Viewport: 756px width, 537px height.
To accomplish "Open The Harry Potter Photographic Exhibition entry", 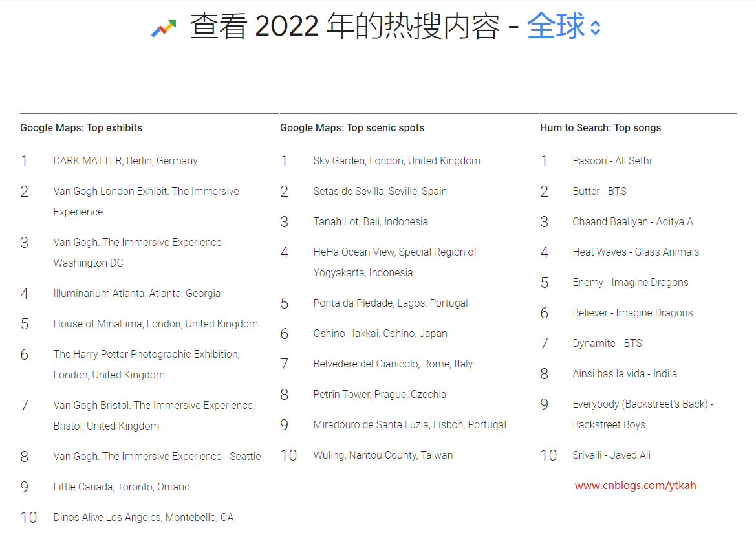I will (147, 364).
